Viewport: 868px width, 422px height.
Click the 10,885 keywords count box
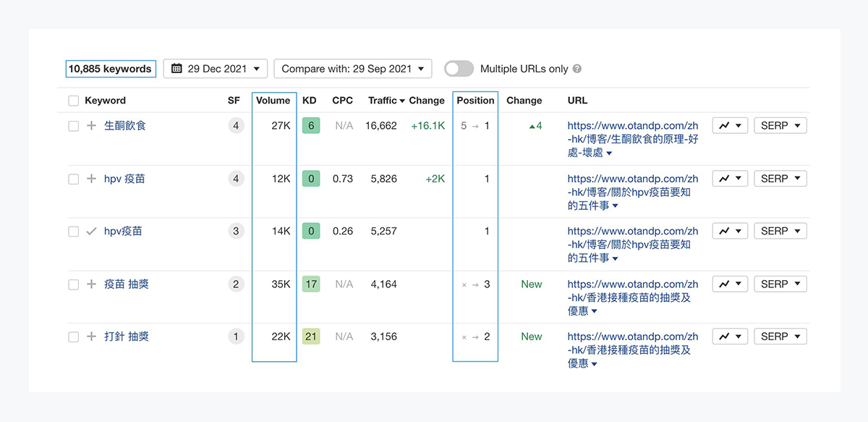[110, 69]
